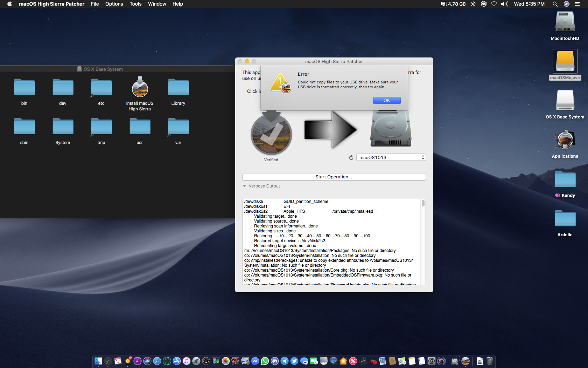Click the Wi-Fi icon in menu bar
The height and width of the screenshot is (368, 588).
[x=494, y=4]
